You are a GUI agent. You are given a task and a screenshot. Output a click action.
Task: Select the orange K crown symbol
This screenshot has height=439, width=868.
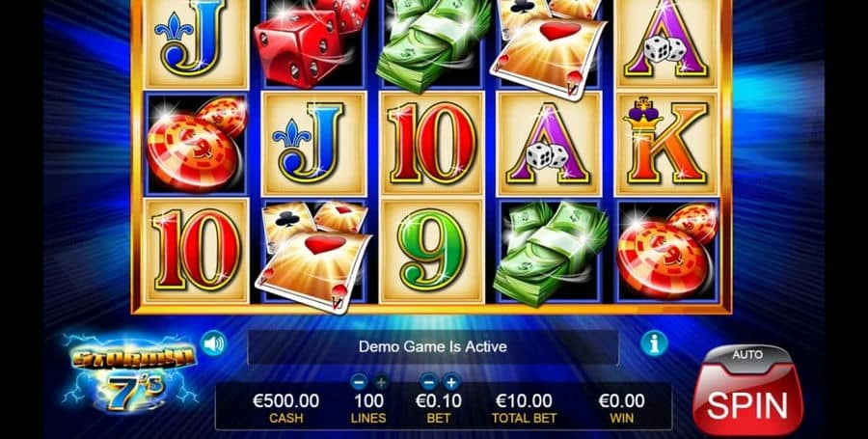[666, 142]
